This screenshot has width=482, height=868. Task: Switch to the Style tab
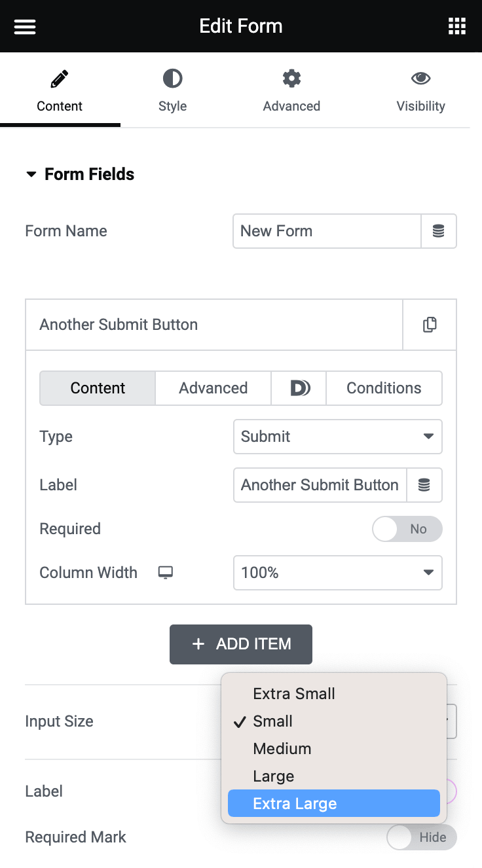(172, 92)
